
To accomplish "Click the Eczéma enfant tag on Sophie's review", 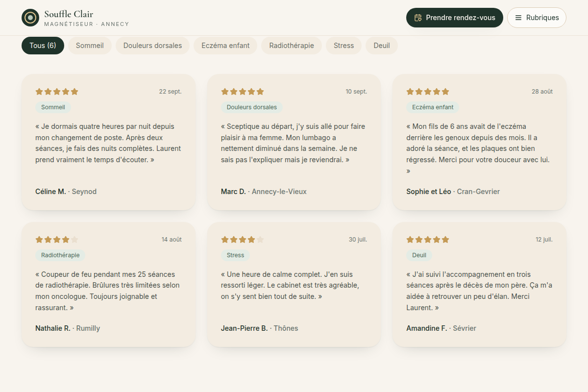I will click(x=433, y=107).
